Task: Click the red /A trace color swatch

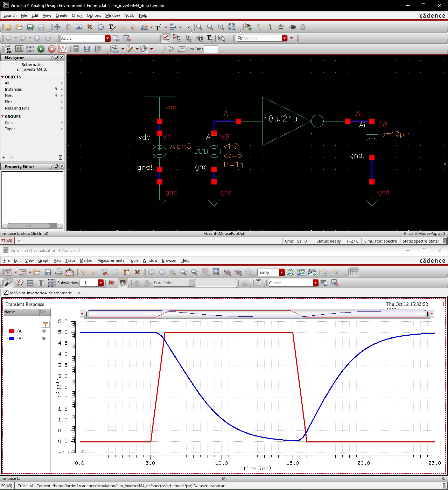Action: pos(12,331)
